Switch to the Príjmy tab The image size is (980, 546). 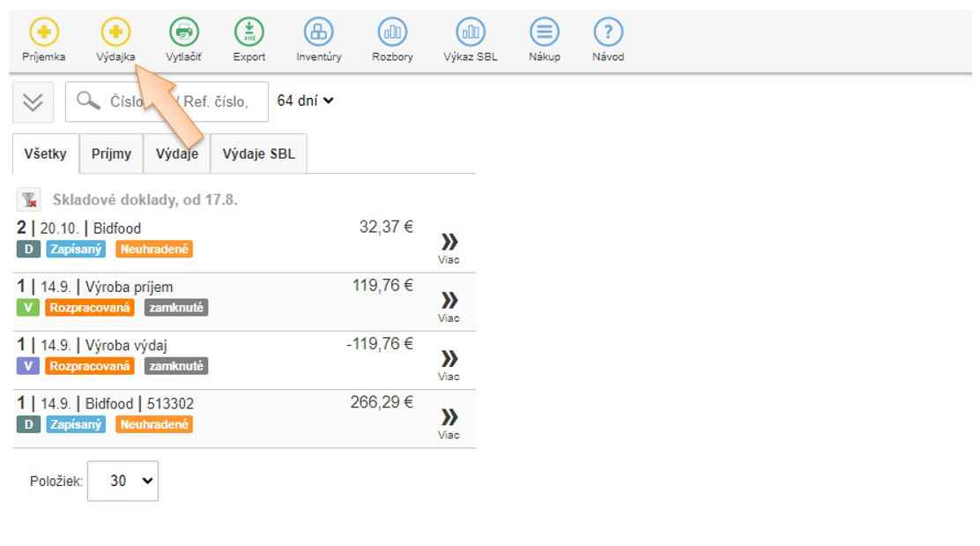[x=111, y=153]
